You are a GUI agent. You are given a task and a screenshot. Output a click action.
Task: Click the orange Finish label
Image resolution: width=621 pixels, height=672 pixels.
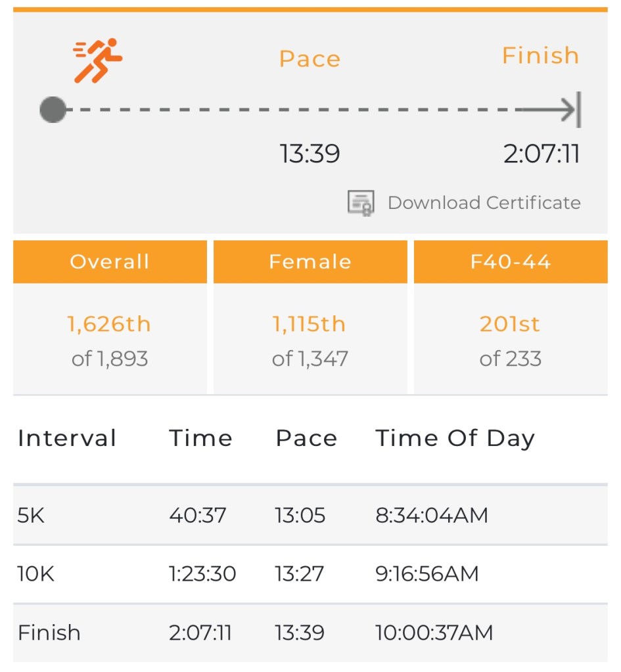click(540, 56)
